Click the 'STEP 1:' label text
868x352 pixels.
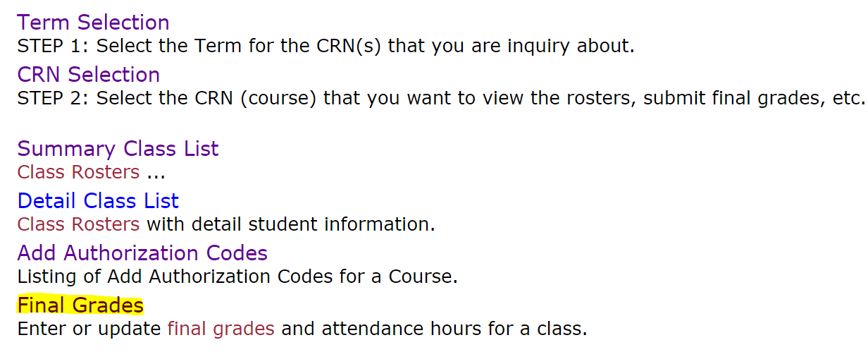click(x=53, y=47)
